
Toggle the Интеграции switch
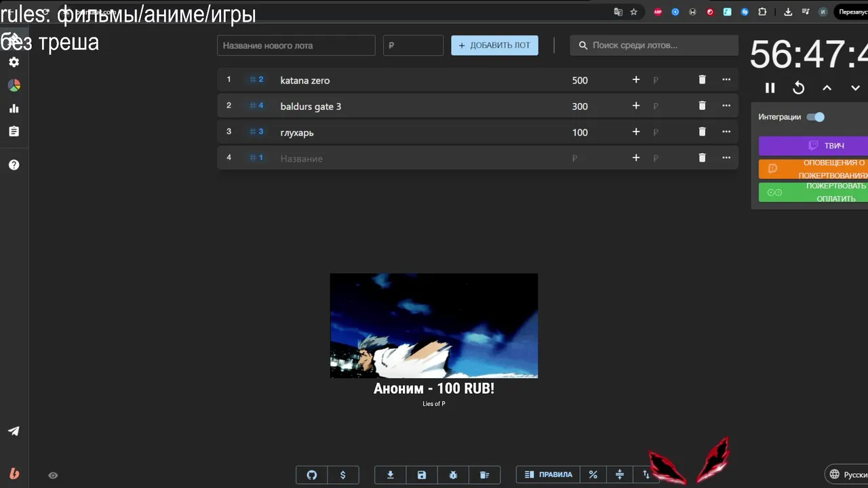pos(816,117)
